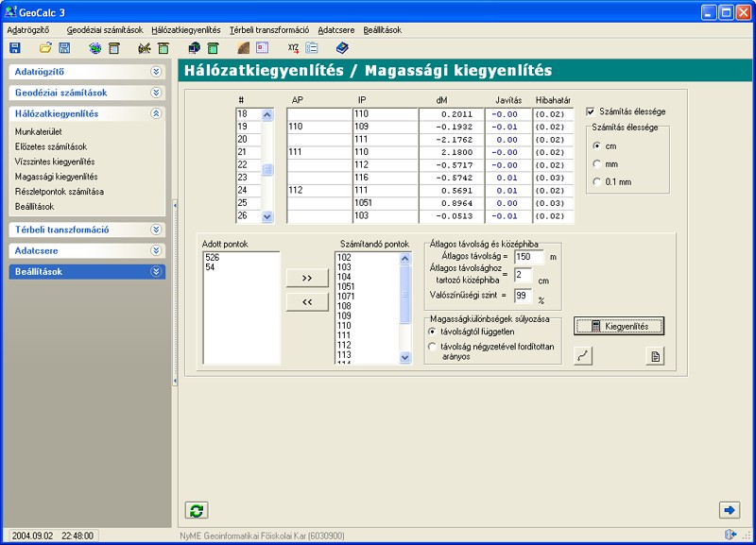Image resolution: width=756 pixels, height=545 pixels.
Task: Open Munkaterület in the sidebar
Action: click(38, 131)
